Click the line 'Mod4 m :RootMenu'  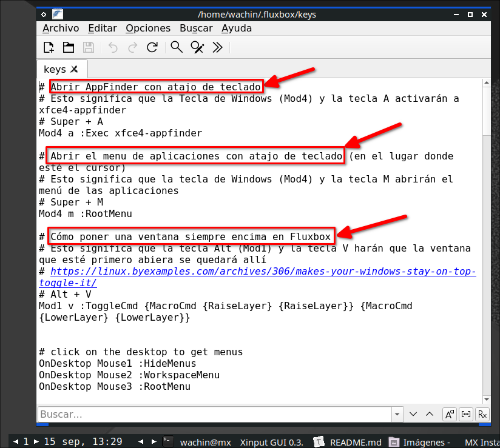(x=86, y=214)
